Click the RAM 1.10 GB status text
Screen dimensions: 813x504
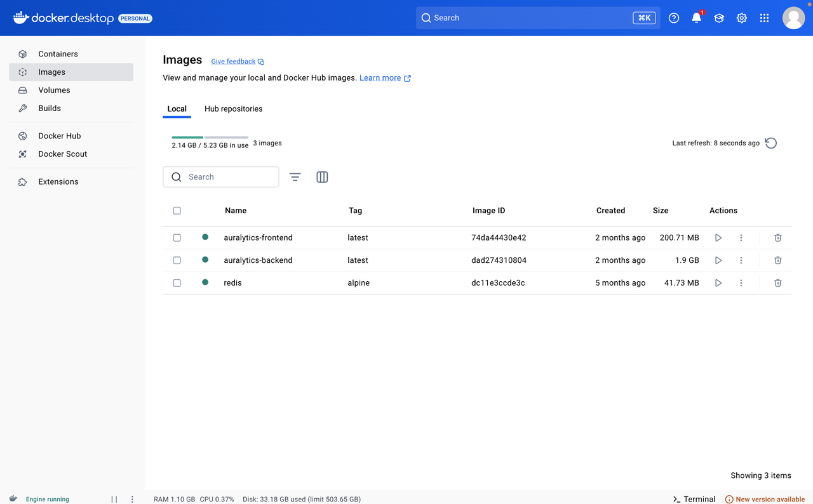[174, 500]
